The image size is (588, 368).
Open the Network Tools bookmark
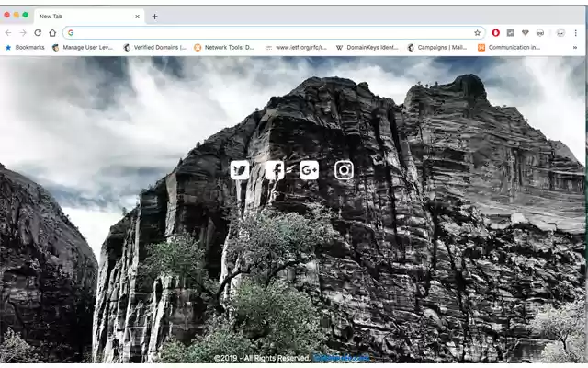click(224, 47)
